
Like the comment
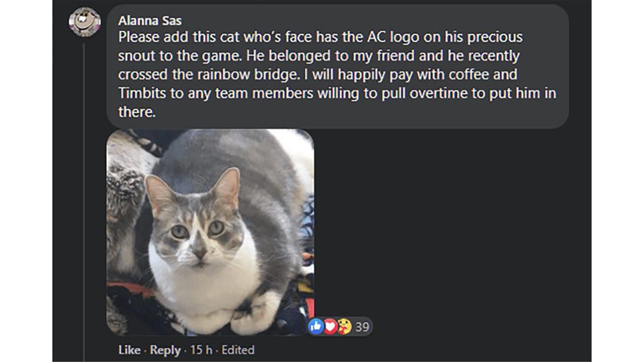tap(129, 350)
